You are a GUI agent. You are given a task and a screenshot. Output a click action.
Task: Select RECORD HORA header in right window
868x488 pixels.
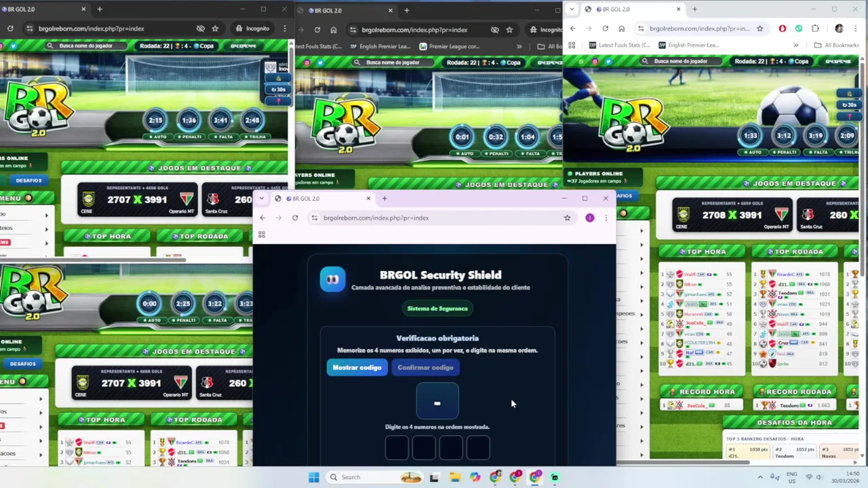click(702, 392)
